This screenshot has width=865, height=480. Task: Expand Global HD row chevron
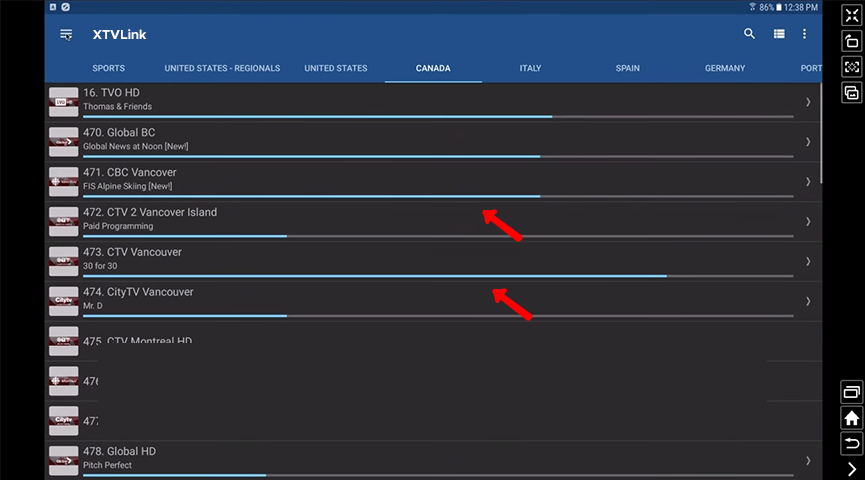808,460
